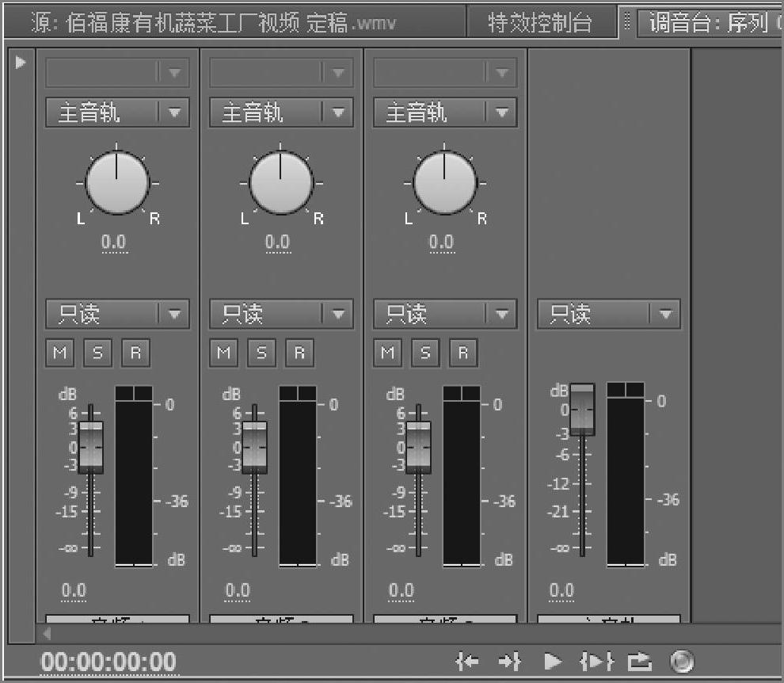Open the master track's 只读 automation dropdown

coord(609,315)
